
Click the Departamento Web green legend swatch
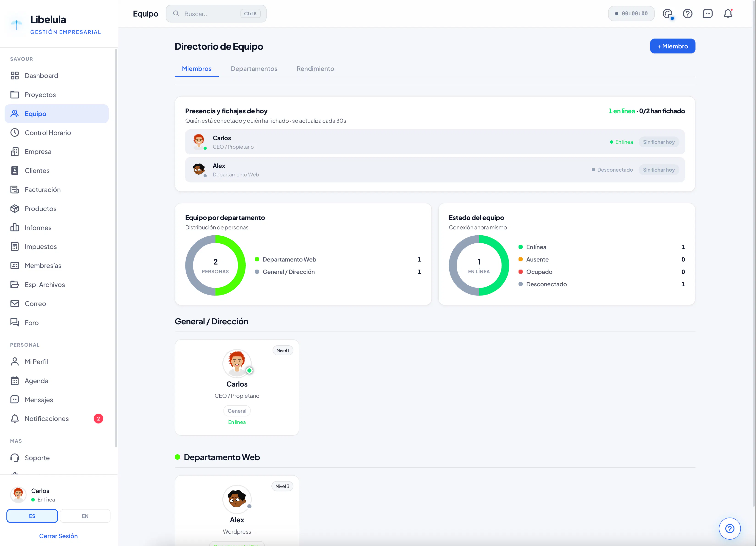pos(257,259)
